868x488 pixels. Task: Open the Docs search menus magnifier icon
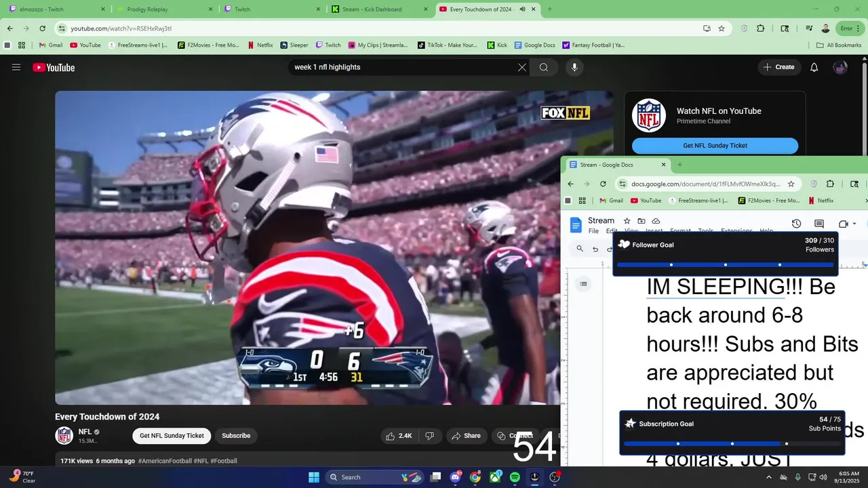[580, 249]
